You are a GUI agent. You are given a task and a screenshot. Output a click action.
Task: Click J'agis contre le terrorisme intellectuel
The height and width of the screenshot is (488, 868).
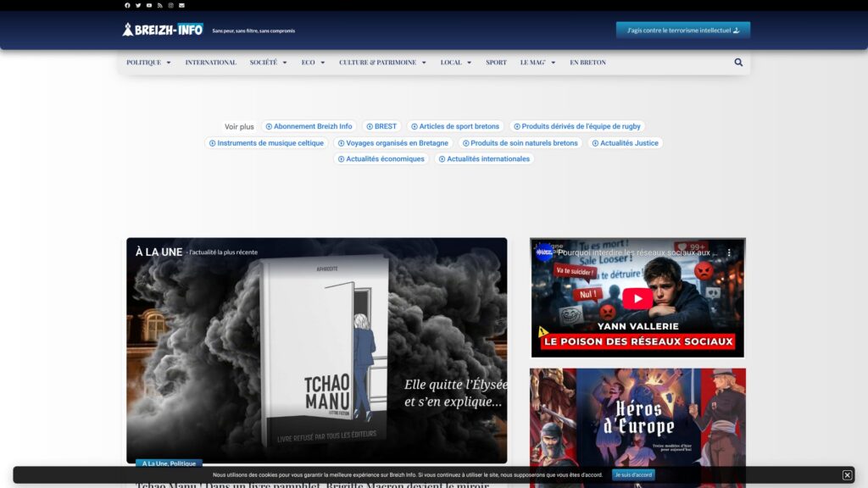(683, 28)
